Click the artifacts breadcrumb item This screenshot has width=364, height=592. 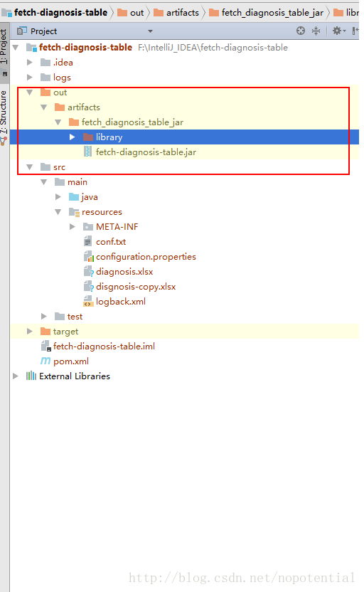point(176,13)
